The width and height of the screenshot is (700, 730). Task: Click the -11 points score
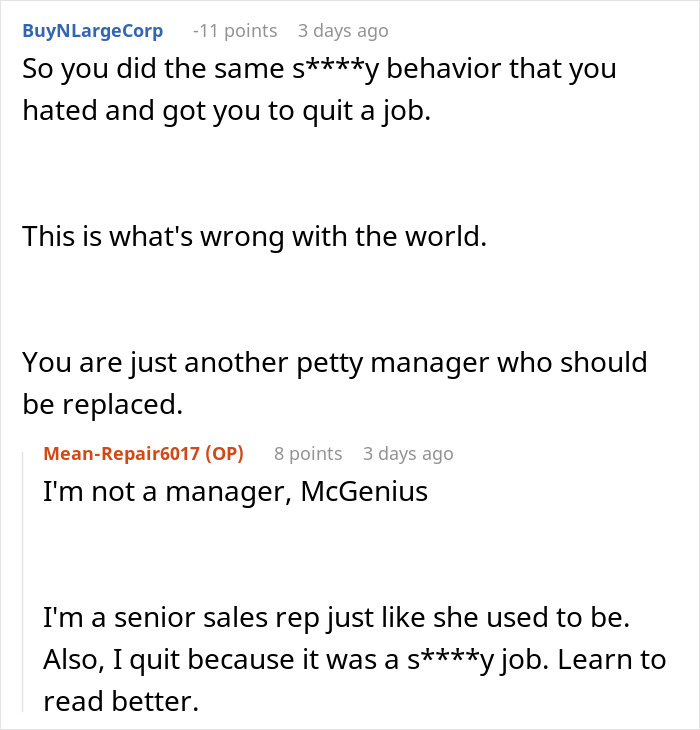pos(234,31)
